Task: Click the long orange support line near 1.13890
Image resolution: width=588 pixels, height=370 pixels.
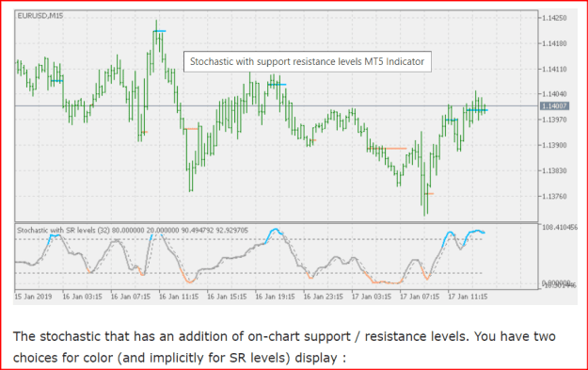Action: [x=387, y=149]
